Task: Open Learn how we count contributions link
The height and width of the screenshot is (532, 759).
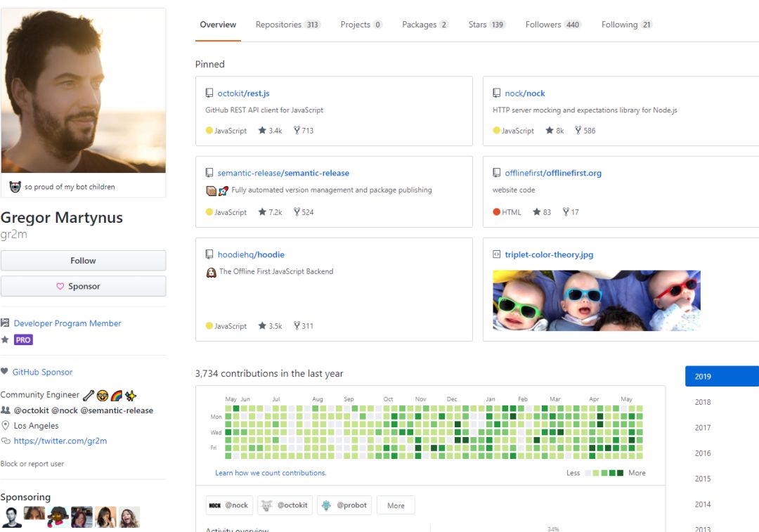Action: click(271, 473)
